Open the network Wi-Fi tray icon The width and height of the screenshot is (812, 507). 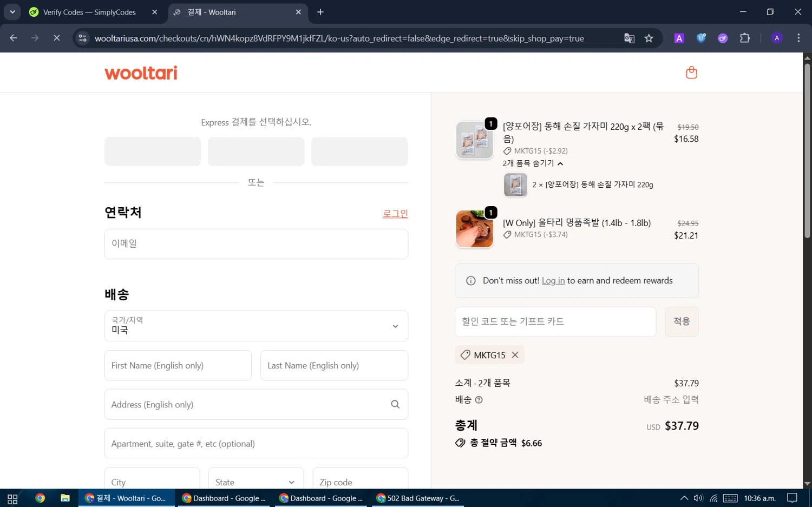coord(713,498)
